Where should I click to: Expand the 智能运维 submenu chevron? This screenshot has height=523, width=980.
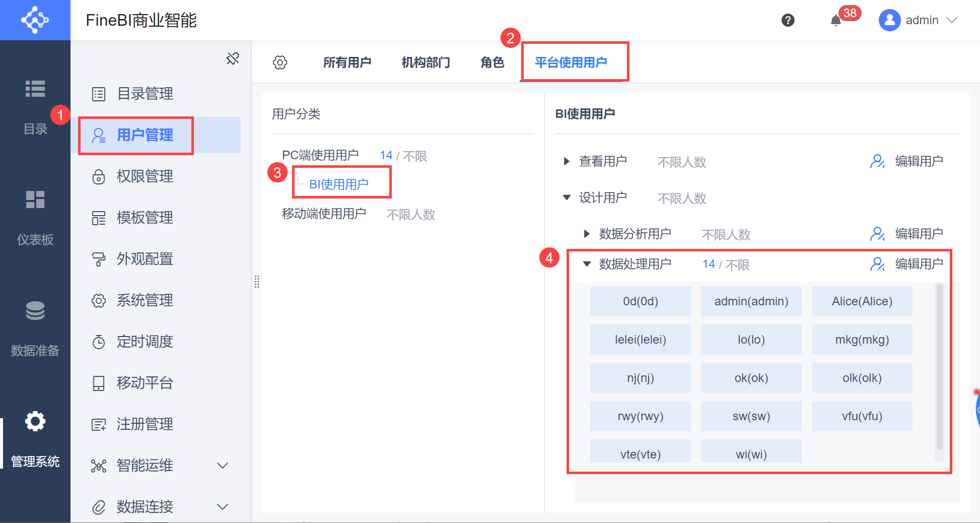click(223, 466)
